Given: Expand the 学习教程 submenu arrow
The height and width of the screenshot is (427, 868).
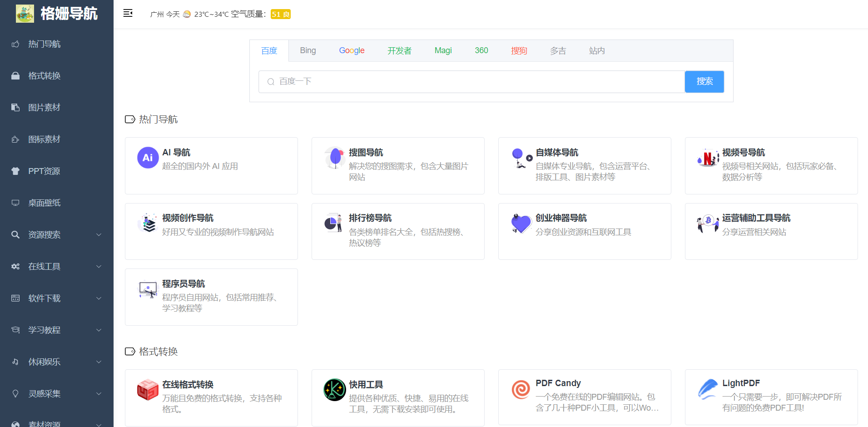Looking at the screenshot, I should coord(99,330).
